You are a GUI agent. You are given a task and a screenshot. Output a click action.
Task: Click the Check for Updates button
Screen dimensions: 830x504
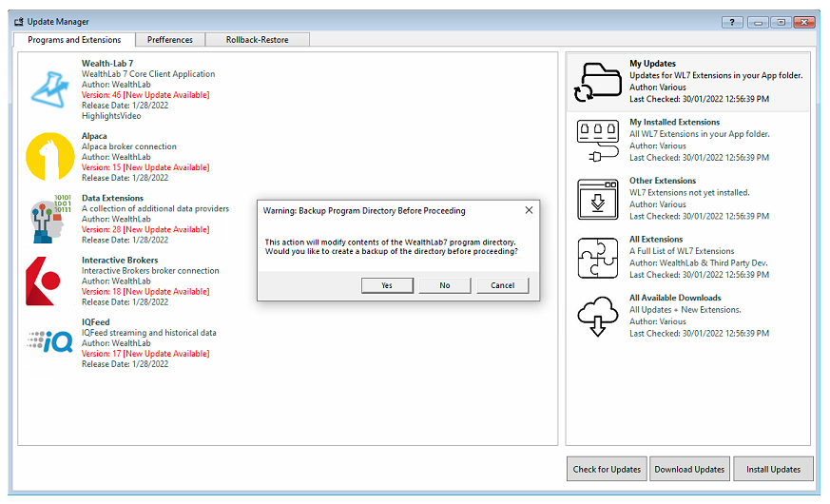[607, 469]
